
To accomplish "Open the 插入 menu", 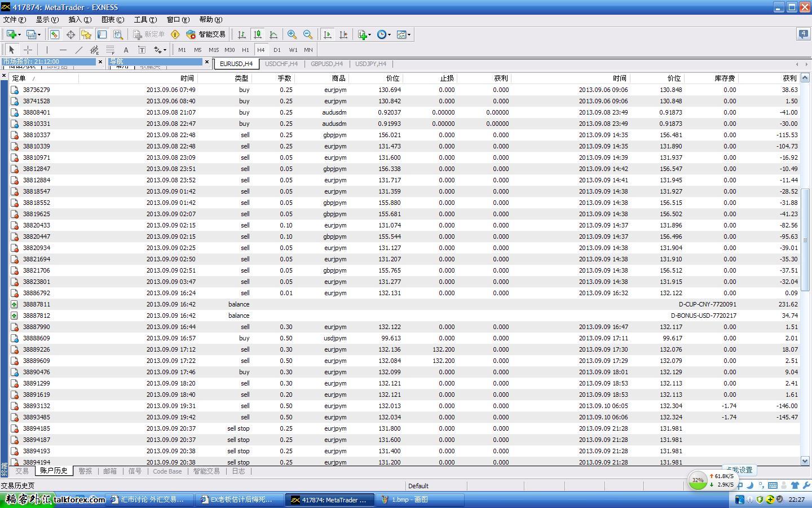I will pos(80,20).
